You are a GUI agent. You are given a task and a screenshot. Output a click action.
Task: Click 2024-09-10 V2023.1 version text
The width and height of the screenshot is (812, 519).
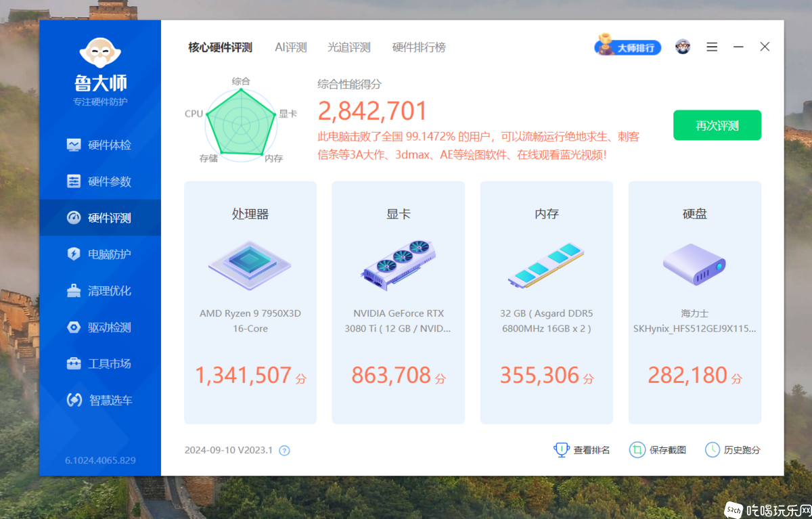point(229,450)
